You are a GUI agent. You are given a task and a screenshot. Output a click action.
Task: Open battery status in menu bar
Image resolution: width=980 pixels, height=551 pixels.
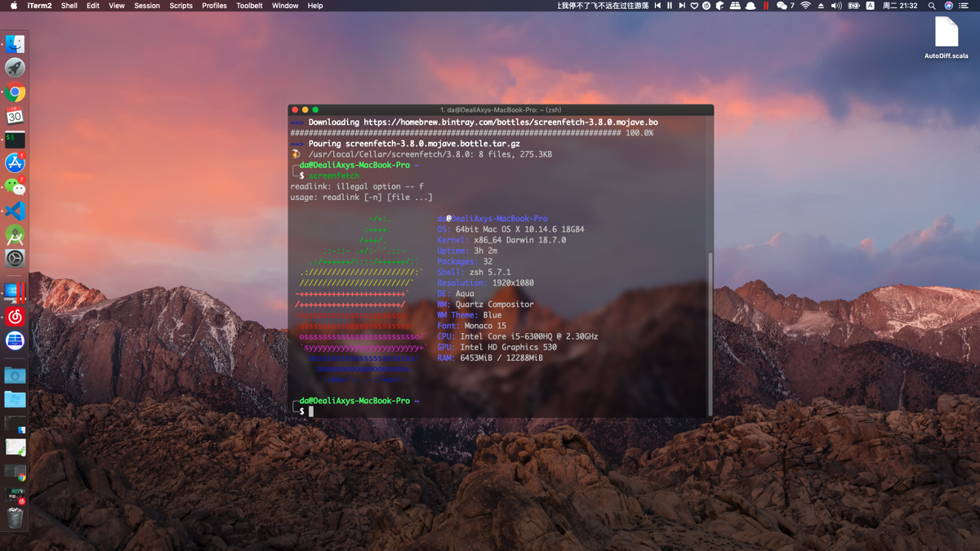[x=853, y=6]
